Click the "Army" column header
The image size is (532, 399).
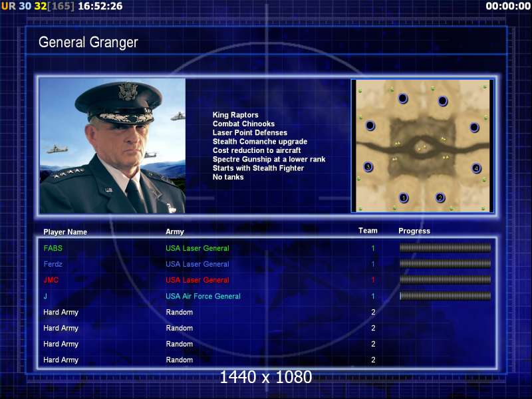coord(175,231)
